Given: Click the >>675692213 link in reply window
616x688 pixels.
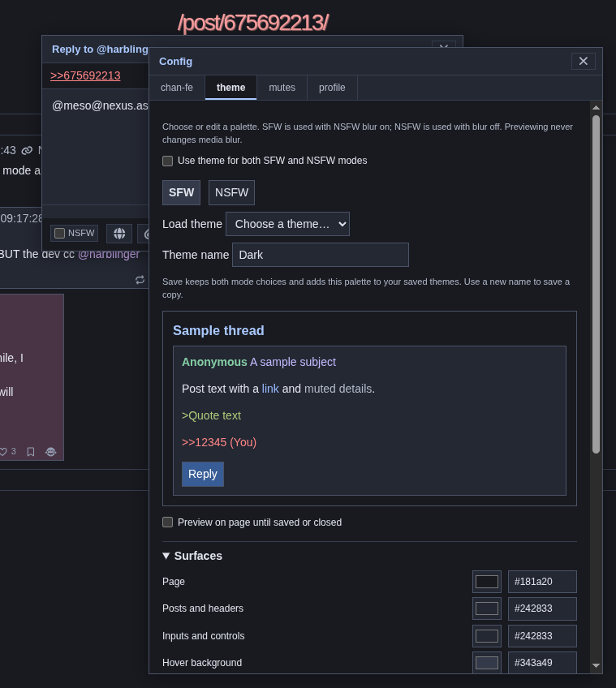Looking at the screenshot, I should tap(85, 75).
